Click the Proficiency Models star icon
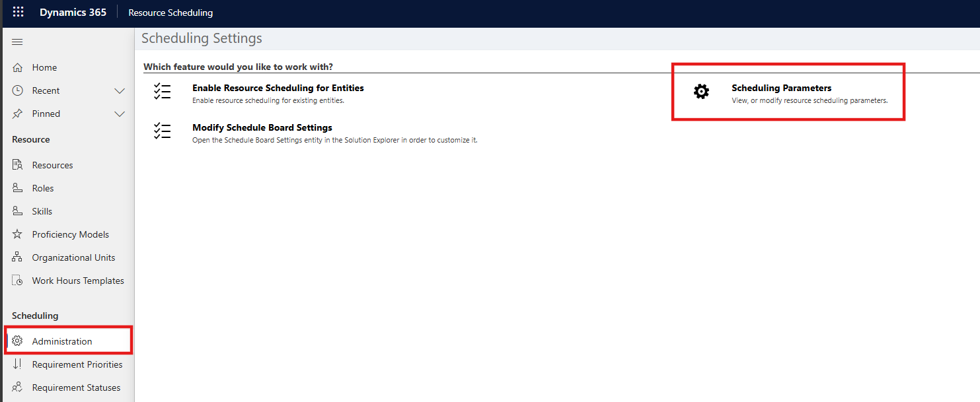Image resolution: width=980 pixels, height=402 pixels. point(18,234)
